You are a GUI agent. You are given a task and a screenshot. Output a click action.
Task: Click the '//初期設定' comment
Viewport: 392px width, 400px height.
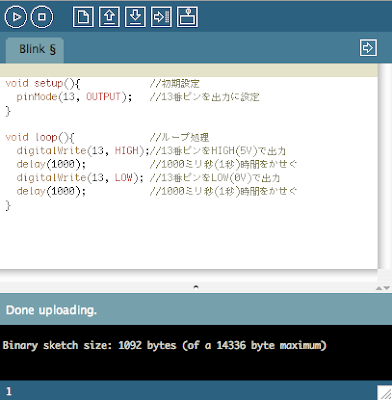pyautogui.click(x=174, y=84)
